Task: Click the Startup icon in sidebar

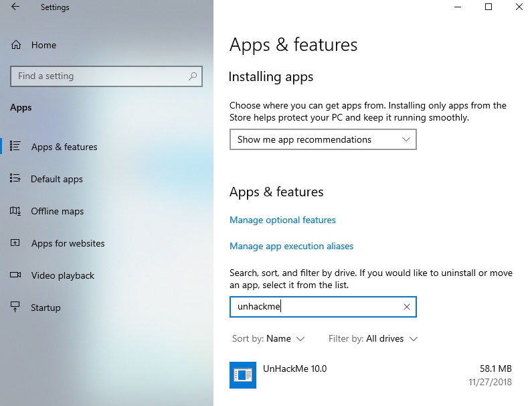Action: (x=15, y=306)
